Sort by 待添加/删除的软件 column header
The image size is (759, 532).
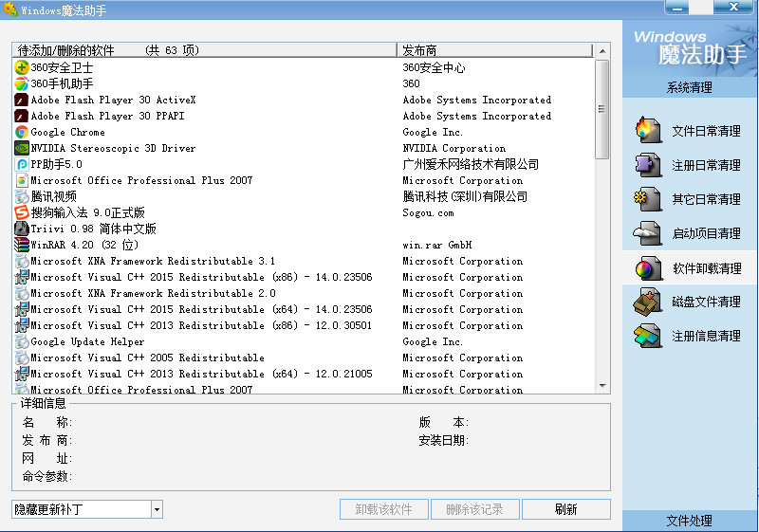pos(204,50)
